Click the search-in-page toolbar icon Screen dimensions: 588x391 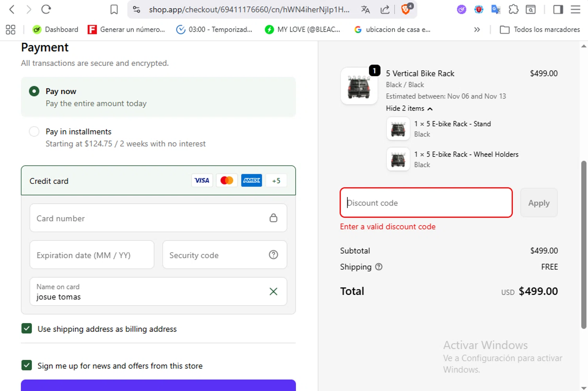[531, 9]
